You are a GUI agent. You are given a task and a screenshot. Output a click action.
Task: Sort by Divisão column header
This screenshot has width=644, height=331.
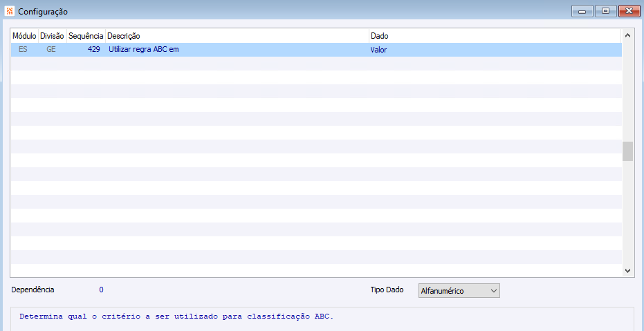pos(52,36)
